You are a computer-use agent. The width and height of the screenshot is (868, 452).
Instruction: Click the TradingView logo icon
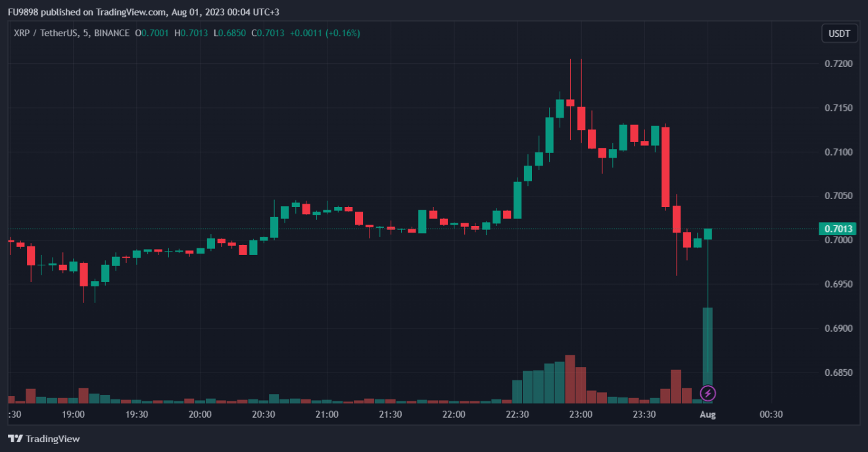click(x=15, y=439)
